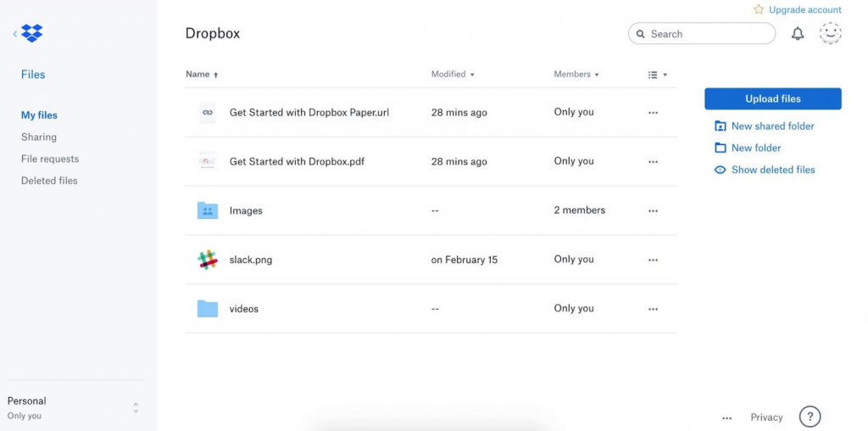This screenshot has width=868, height=431.
Task: Open more options for slack.png
Action: [x=654, y=260]
